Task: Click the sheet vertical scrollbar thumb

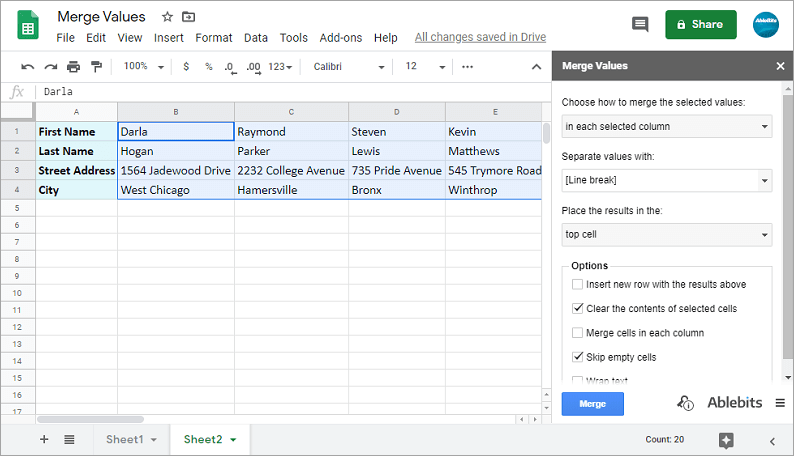Action: coord(546,133)
